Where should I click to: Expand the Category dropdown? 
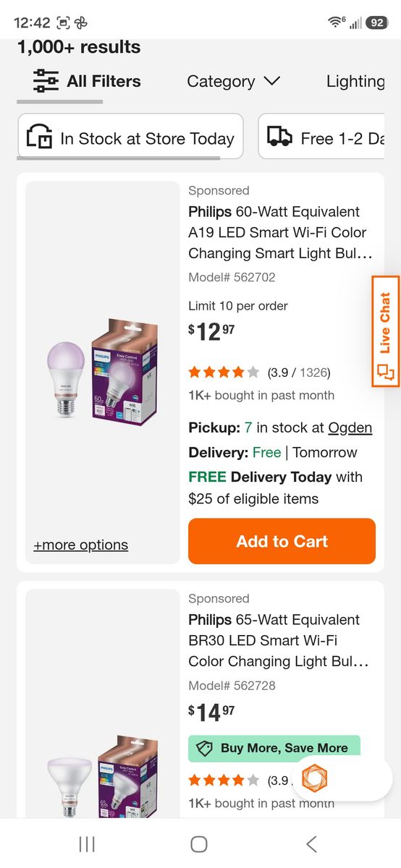click(233, 81)
